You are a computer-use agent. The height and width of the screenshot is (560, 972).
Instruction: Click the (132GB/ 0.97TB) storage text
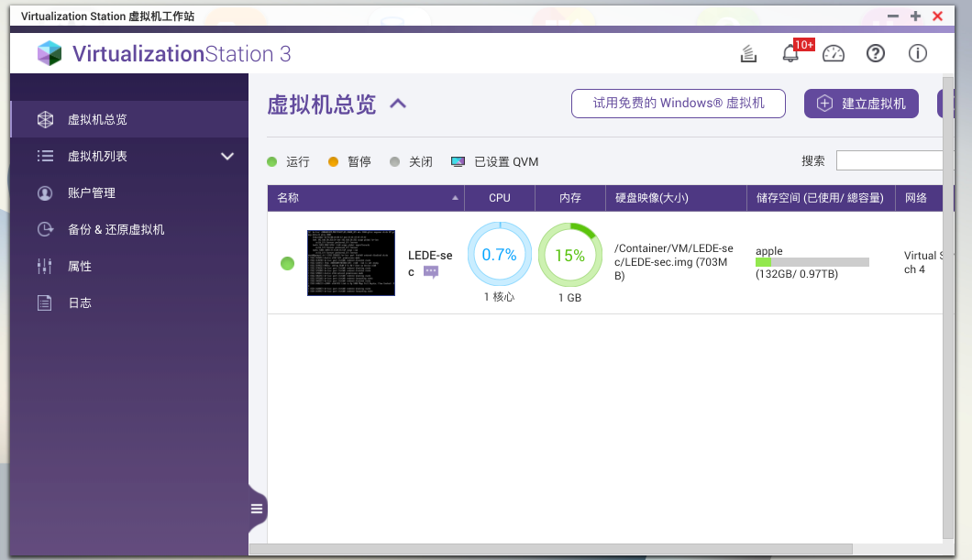(x=797, y=274)
